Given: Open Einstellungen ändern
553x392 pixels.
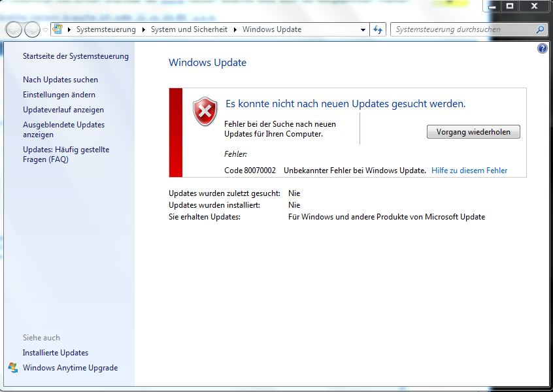Looking at the screenshot, I should [x=59, y=95].
